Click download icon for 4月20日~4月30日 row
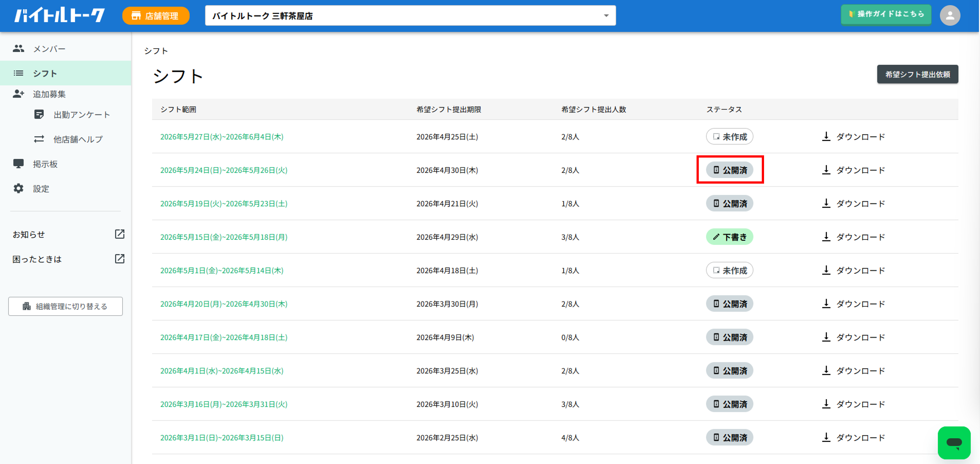Image resolution: width=980 pixels, height=464 pixels. pyautogui.click(x=826, y=304)
